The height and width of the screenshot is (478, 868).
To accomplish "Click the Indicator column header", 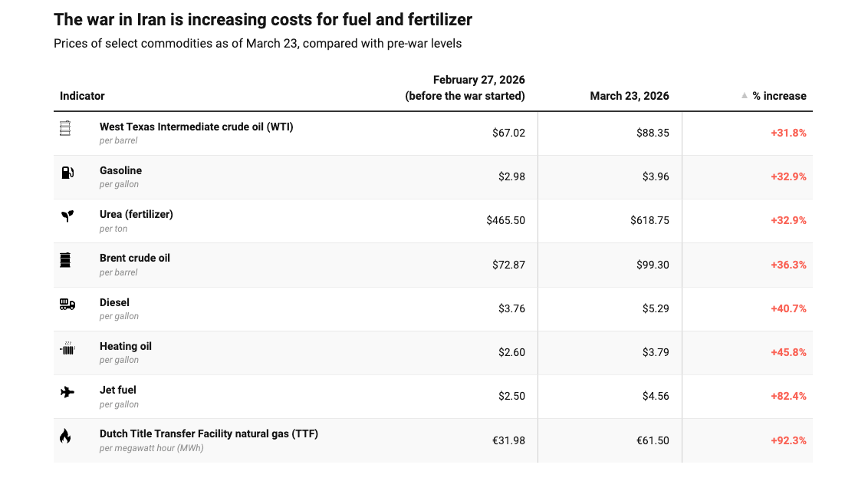I will pyautogui.click(x=82, y=96).
